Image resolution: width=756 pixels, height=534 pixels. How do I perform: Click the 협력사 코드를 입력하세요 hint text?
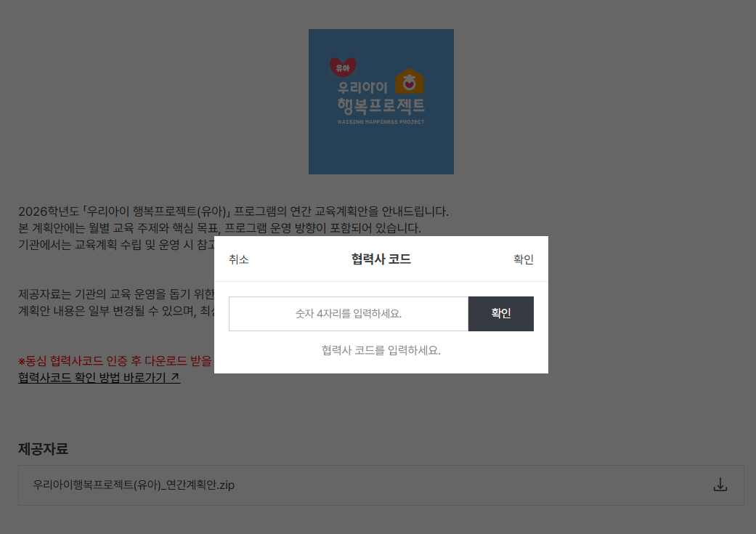[x=381, y=350]
